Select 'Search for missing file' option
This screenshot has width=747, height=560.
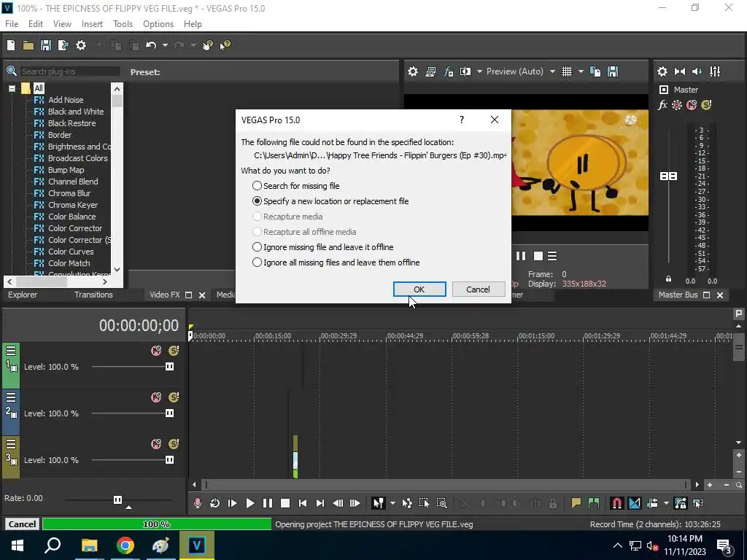tap(296, 186)
